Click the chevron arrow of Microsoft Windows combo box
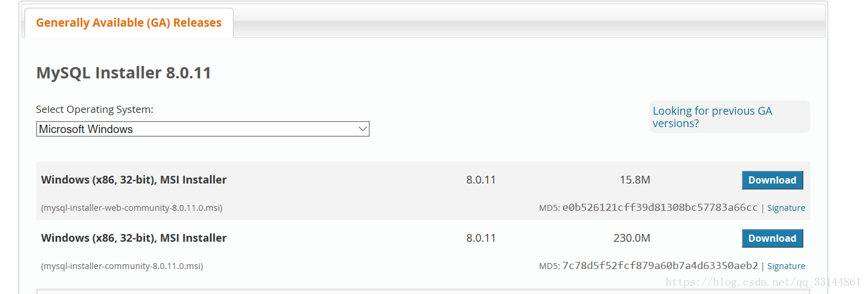Image resolution: width=868 pixels, height=294 pixels. [363, 129]
